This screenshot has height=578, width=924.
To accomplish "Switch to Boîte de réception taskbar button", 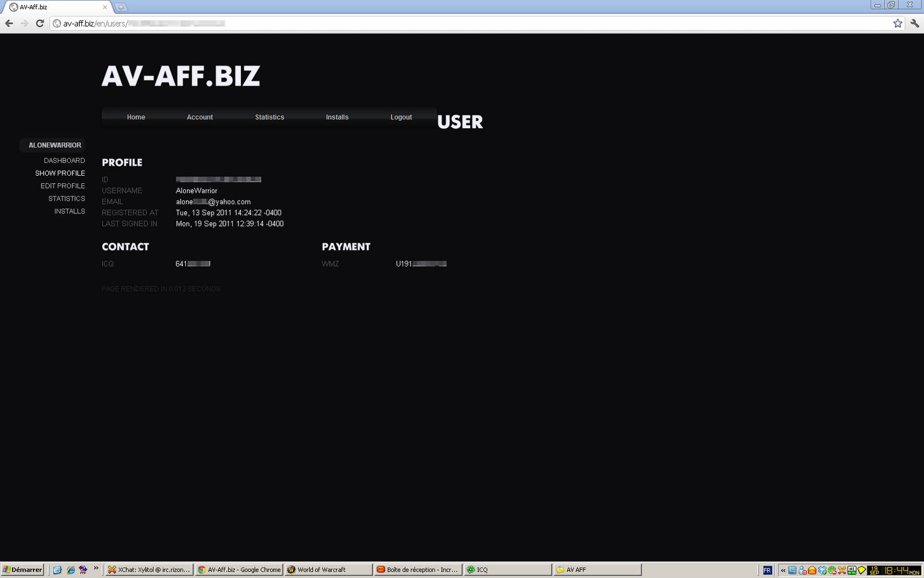I will click(x=418, y=570).
